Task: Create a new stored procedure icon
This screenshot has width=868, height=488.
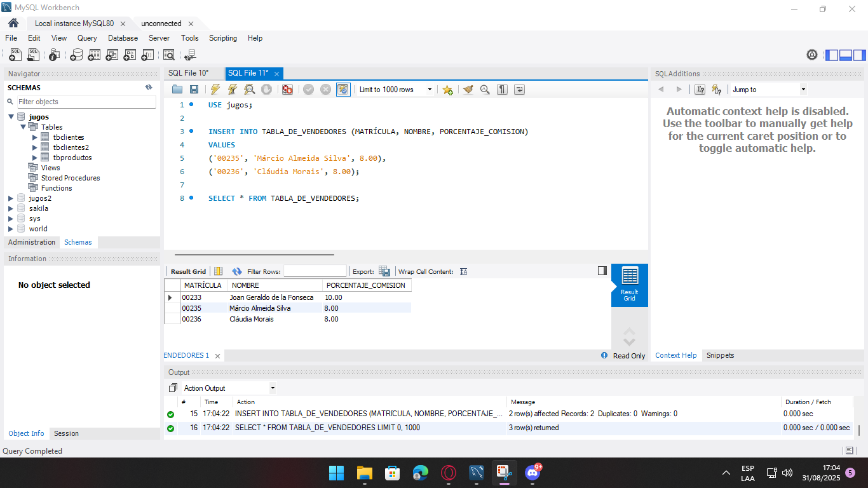Action: point(130,55)
